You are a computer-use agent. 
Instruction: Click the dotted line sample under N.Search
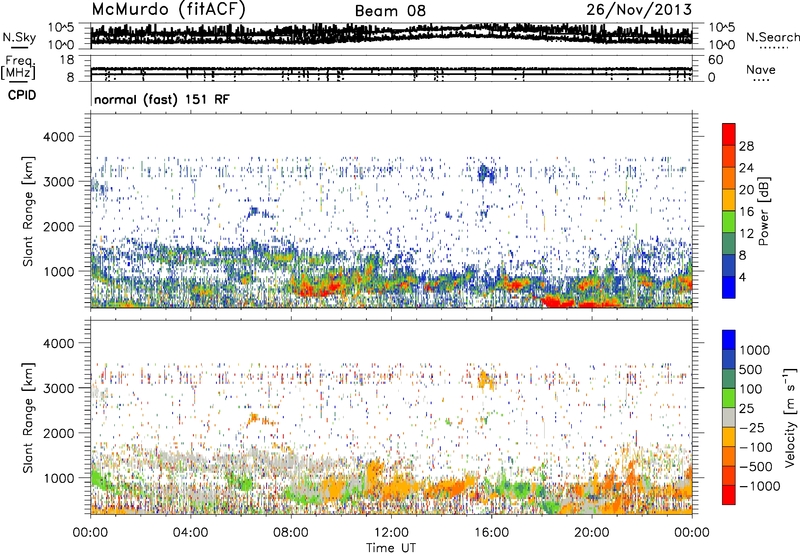[x=773, y=48]
